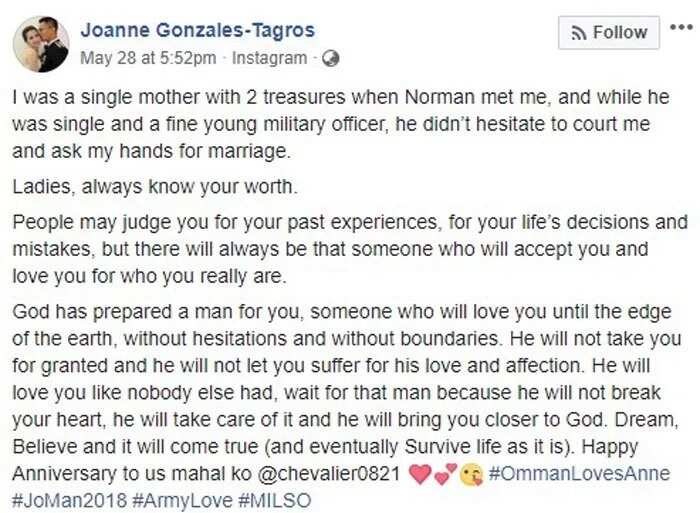Open the @chevalier0821 mention
The height and width of the screenshot is (513, 700).
329,474
